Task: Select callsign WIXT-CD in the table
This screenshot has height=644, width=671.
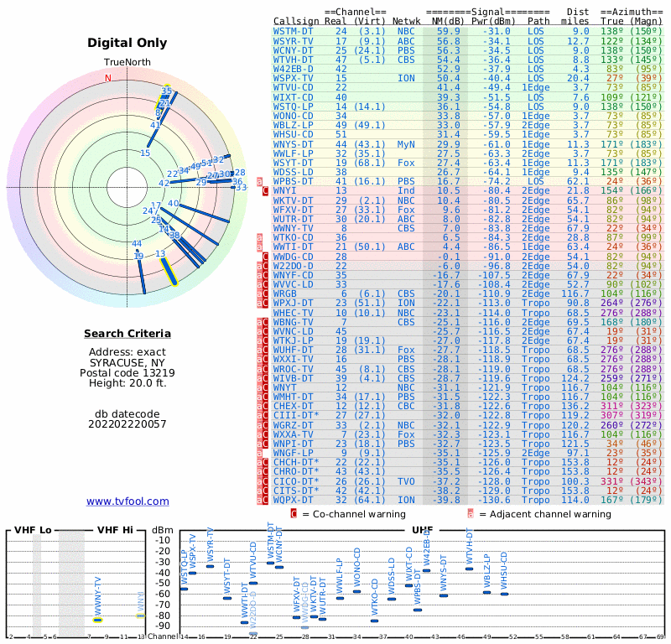Action: [x=293, y=97]
